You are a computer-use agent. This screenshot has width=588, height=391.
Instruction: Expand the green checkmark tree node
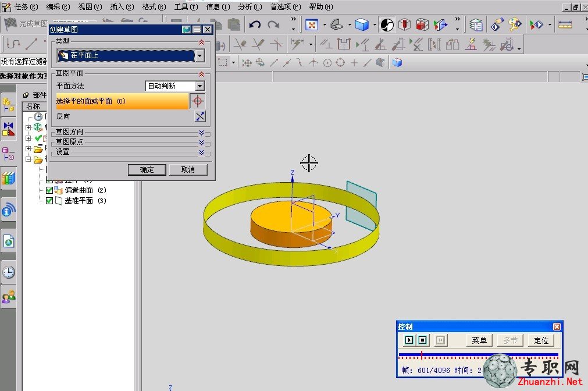28,138
